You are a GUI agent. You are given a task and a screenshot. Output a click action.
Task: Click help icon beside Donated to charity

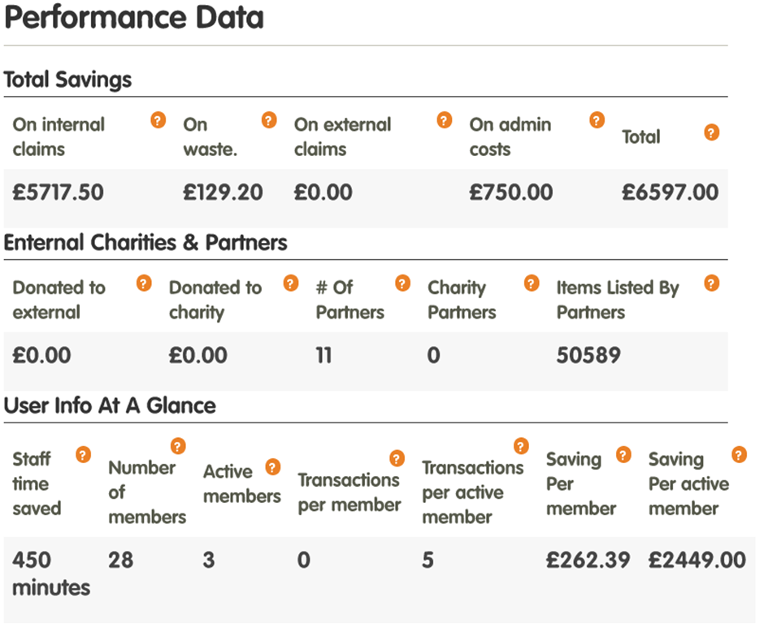tap(291, 283)
